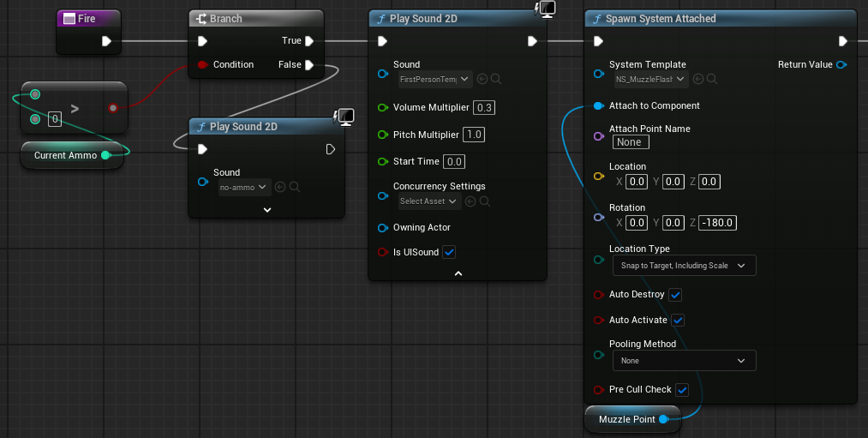Click the Current Ammo variable output pin

pyautogui.click(x=105, y=155)
